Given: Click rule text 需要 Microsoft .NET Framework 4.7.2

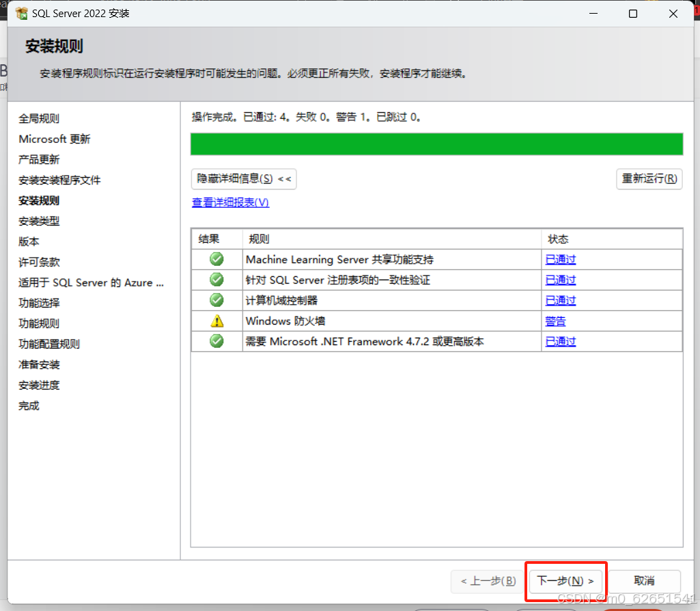Looking at the screenshot, I should 365,342.
